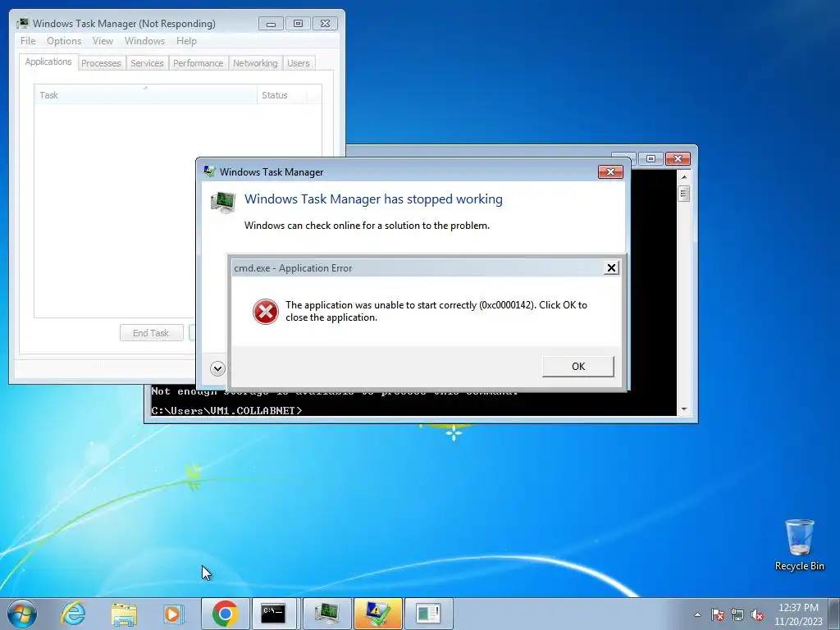Screen dimensions: 840x630
Task: Click the muted volume tray icon
Action: click(x=757, y=614)
